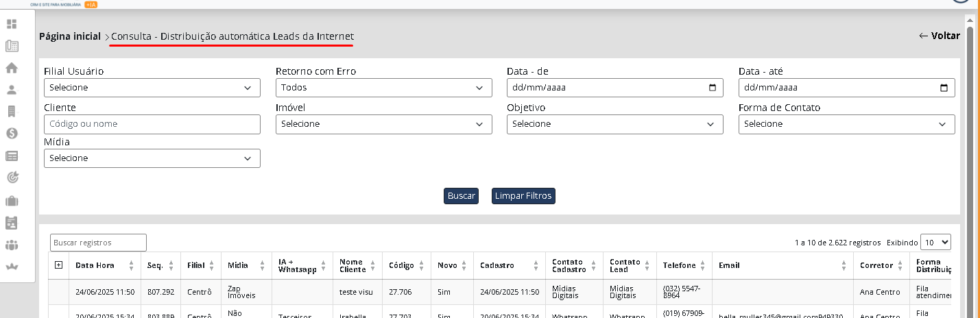The width and height of the screenshot is (980, 318).
Task: Open the person icon in sidebar
Action: click(12, 90)
